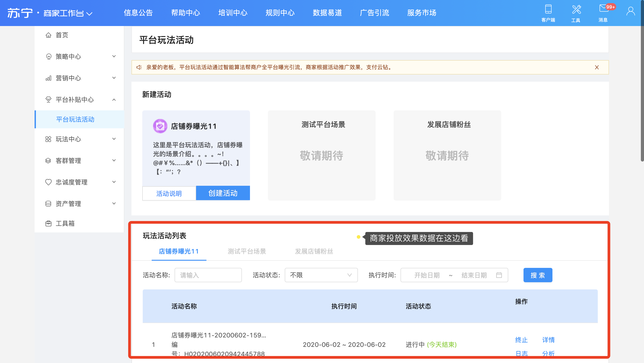Open 数据易道 in top navigation
The image size is (644, 363).
[327, 13]
